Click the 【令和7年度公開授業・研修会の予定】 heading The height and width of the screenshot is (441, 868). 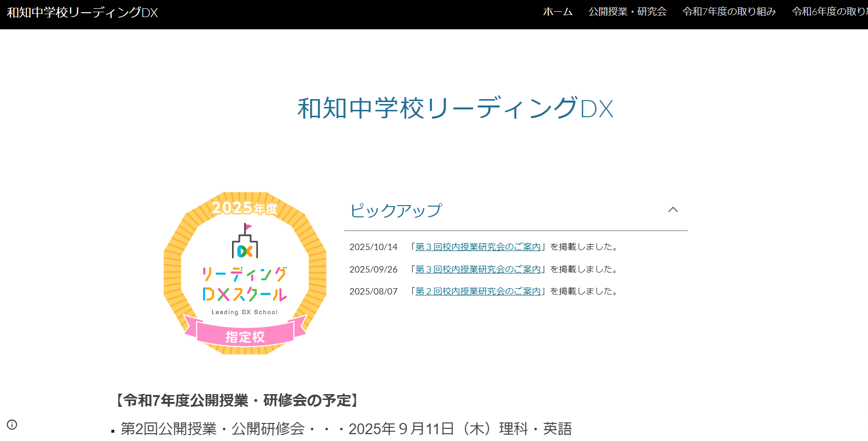237,400
